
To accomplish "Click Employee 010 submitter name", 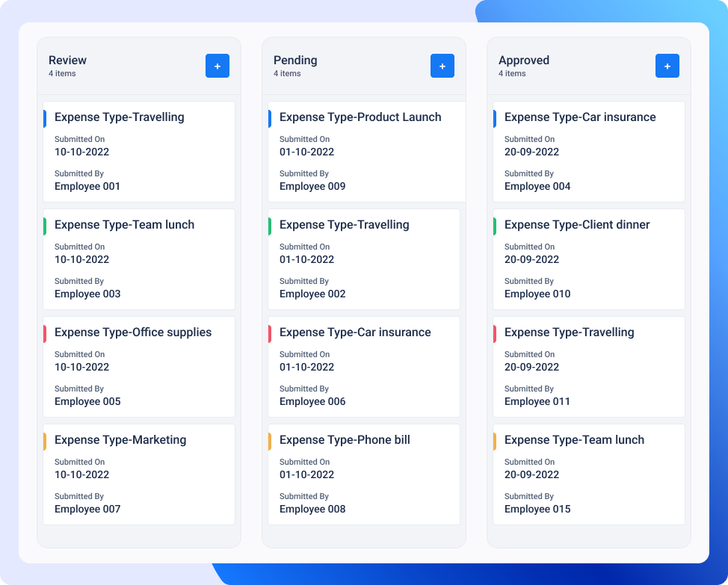I will [537, 294].
